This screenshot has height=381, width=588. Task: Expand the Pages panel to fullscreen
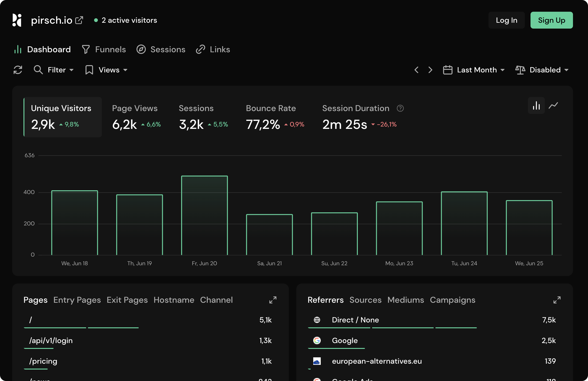[273, 300]
